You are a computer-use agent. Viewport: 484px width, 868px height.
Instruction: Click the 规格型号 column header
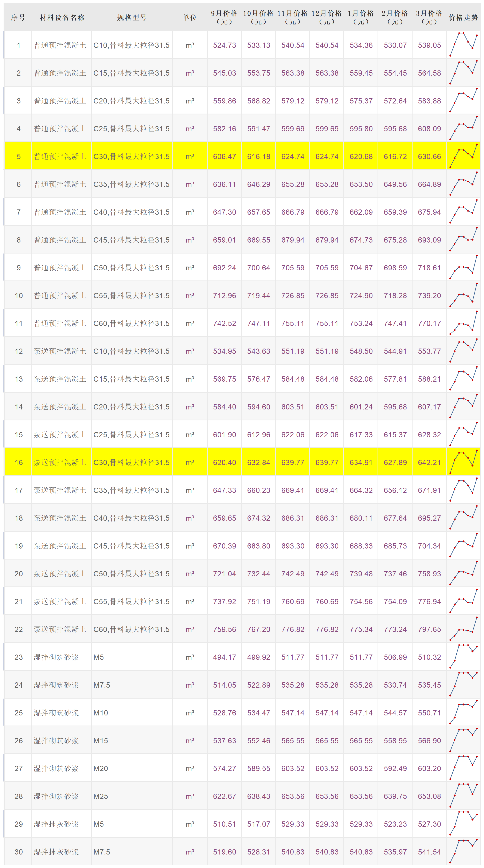pyautogui.click(x=132, y=17)
